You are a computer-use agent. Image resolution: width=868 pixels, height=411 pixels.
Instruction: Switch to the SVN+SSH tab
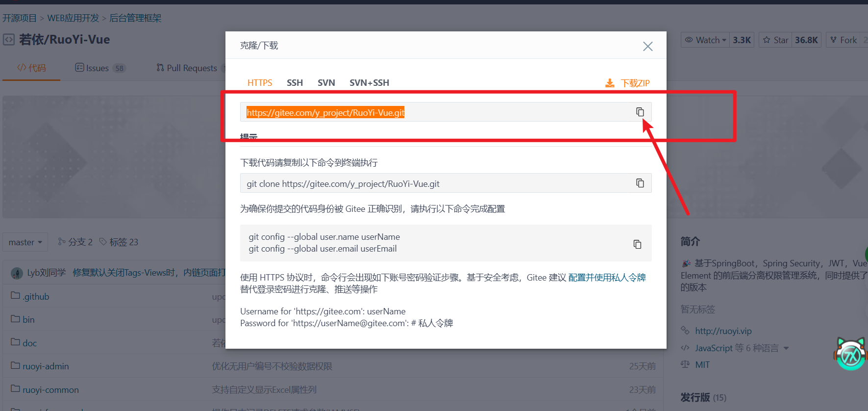[x=369, y=83]
